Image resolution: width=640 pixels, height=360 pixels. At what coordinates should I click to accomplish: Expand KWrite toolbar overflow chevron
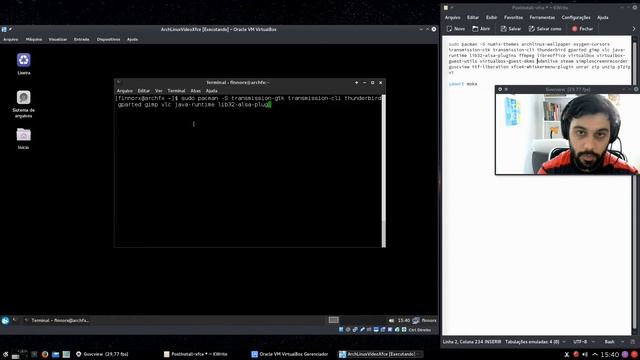[634, 29]
